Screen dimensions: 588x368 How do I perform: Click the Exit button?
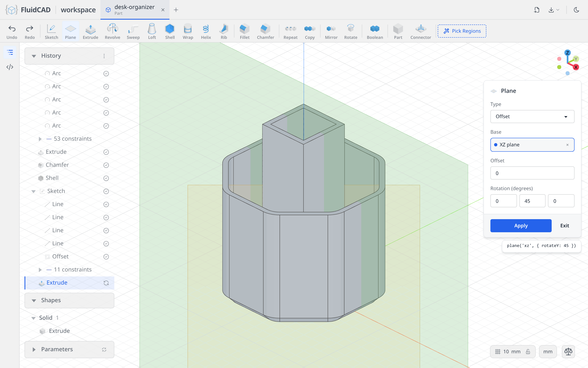(x=565, y=225)
